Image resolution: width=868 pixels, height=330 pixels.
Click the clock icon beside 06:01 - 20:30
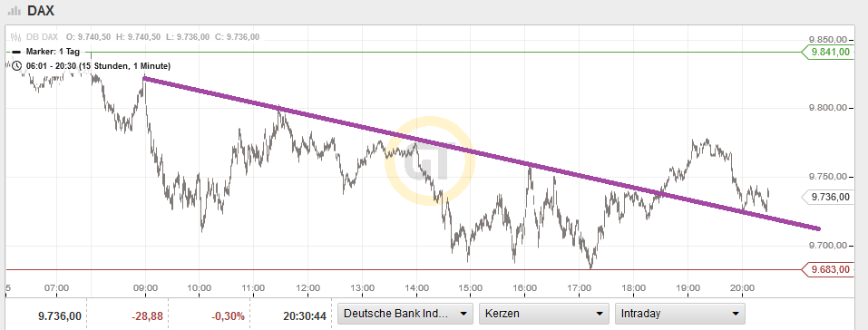(17, 66)
